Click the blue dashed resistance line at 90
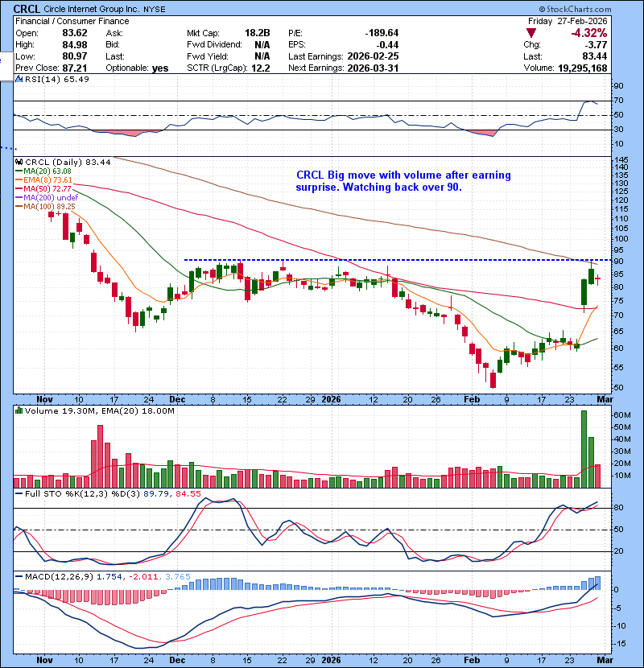This screenshot has height=668, width=644. click(398, 260)
